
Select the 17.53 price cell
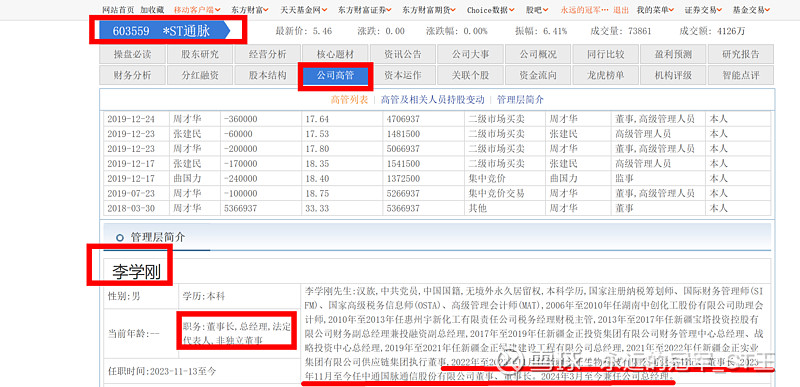[342, 134]
